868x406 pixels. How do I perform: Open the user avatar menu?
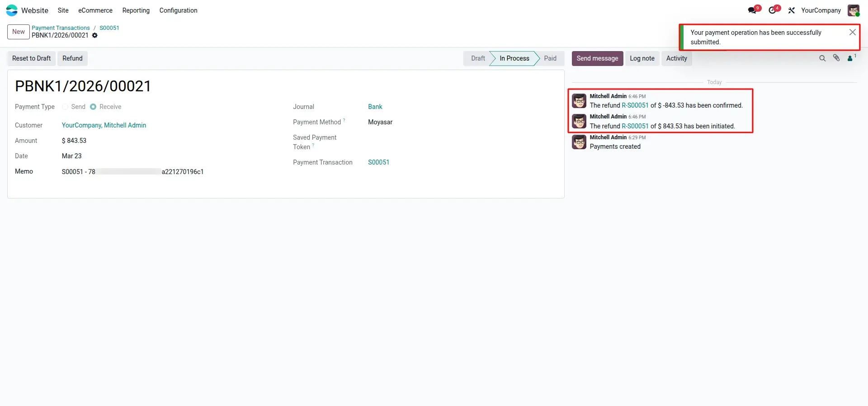(854, 10)
